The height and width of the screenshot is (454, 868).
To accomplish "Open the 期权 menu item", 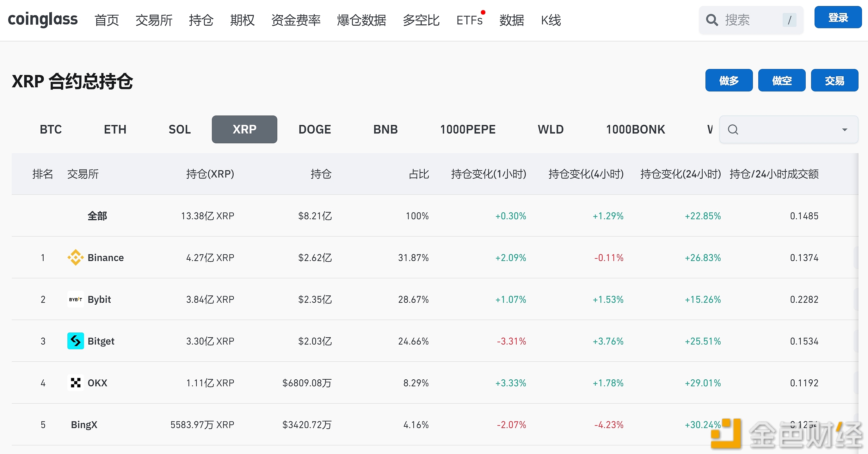I will (242, 20).
